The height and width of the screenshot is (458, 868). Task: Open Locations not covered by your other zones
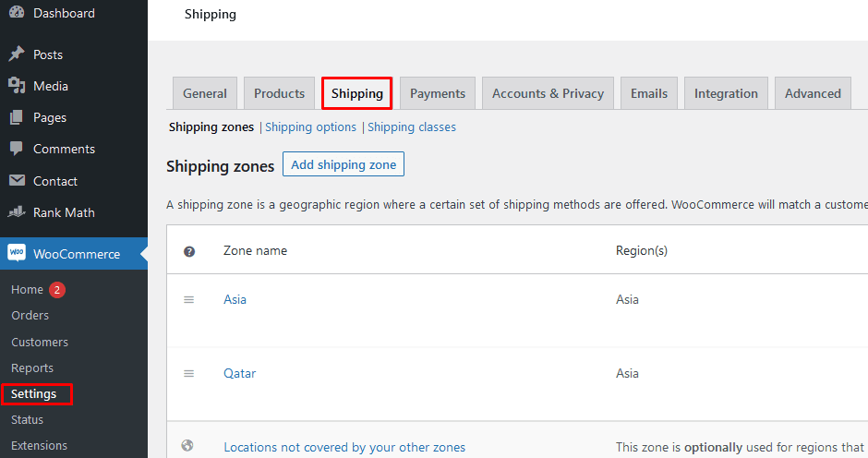[344, 447]
